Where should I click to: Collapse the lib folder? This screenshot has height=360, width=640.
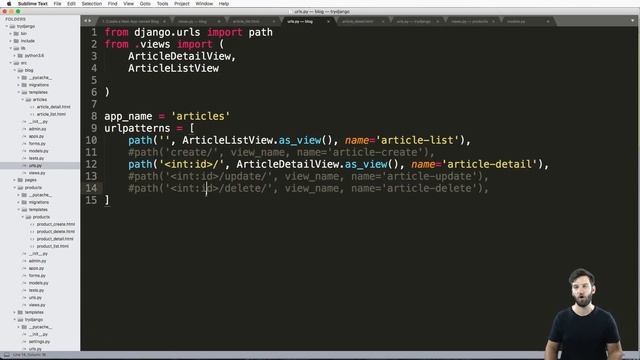click(x=11, y=48)
